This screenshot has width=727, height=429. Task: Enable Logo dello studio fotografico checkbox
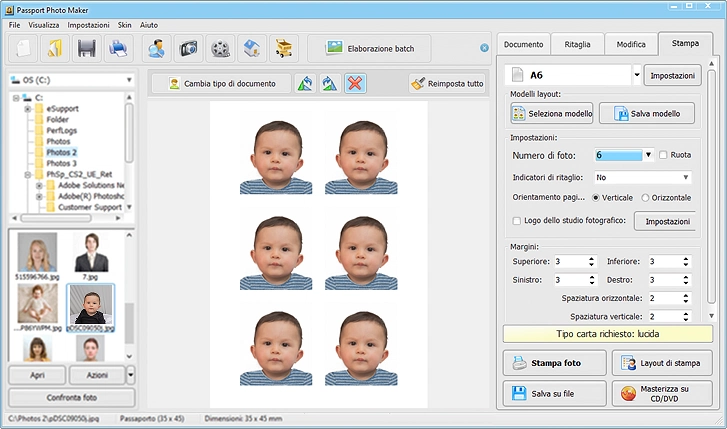click(x=517, y=221)
